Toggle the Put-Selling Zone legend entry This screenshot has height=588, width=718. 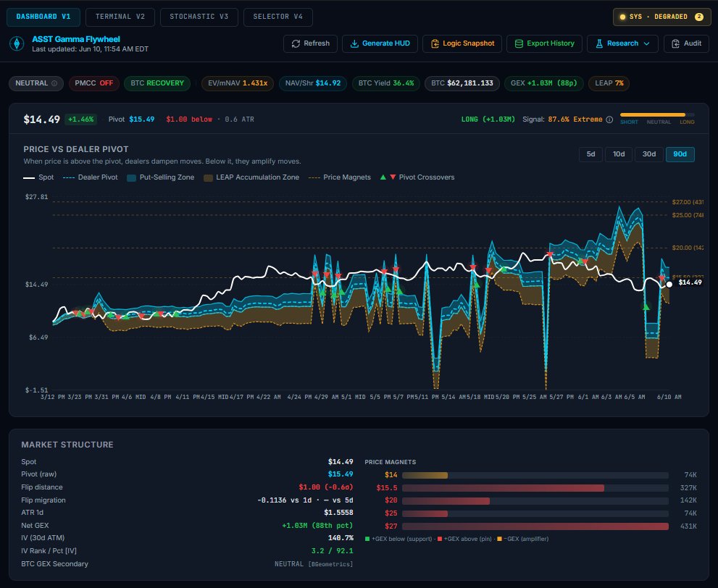coord(161,177)
